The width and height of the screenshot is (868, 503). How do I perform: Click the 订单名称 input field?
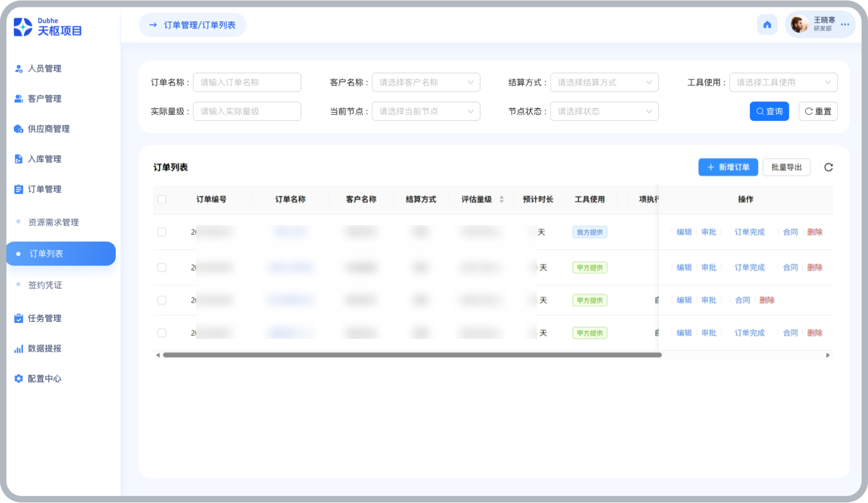[247, 83]
